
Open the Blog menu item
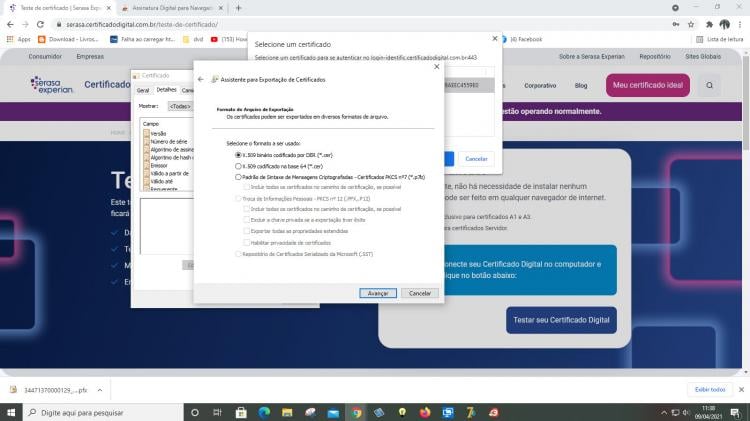[x=581, y=86]
